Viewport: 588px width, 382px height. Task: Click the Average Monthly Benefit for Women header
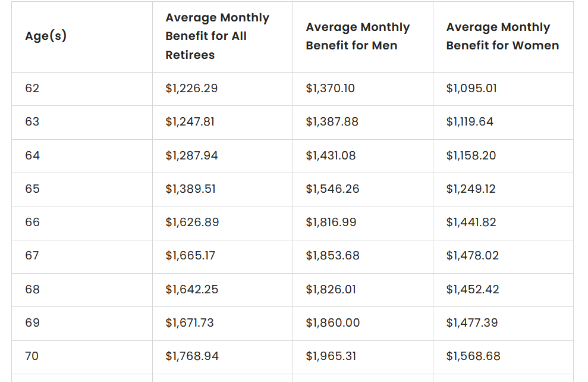(502, 36)
